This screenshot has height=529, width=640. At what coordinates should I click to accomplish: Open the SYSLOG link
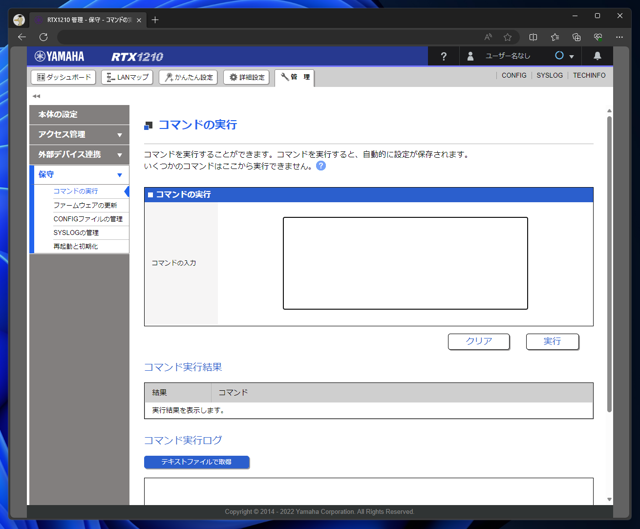tap(549, 76)
